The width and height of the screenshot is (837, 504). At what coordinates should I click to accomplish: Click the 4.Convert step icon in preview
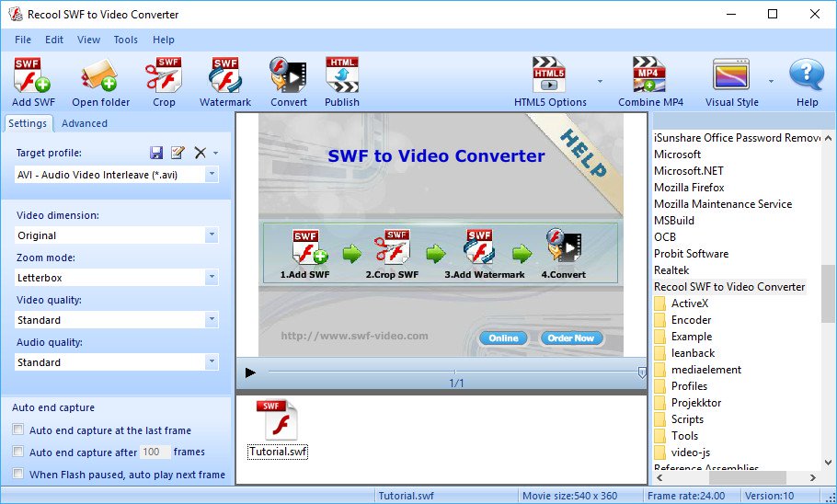(563, 245)
